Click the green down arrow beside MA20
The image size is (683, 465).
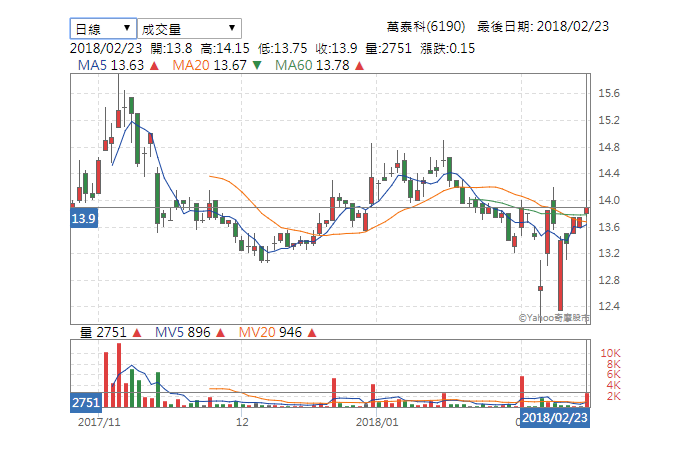tap(257, 66)
